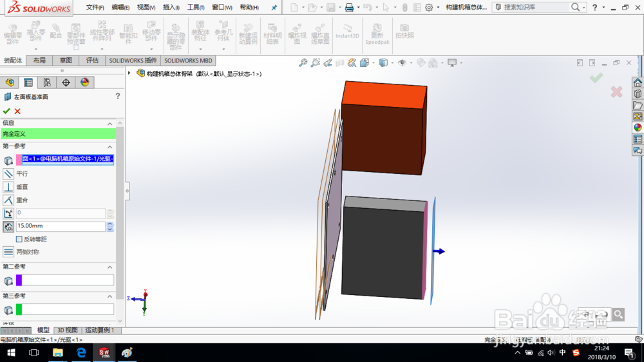Click the Edit Appearance icon in view toolbar
Viewport: 644px width, 362px height.
click(x=421, y=62)
